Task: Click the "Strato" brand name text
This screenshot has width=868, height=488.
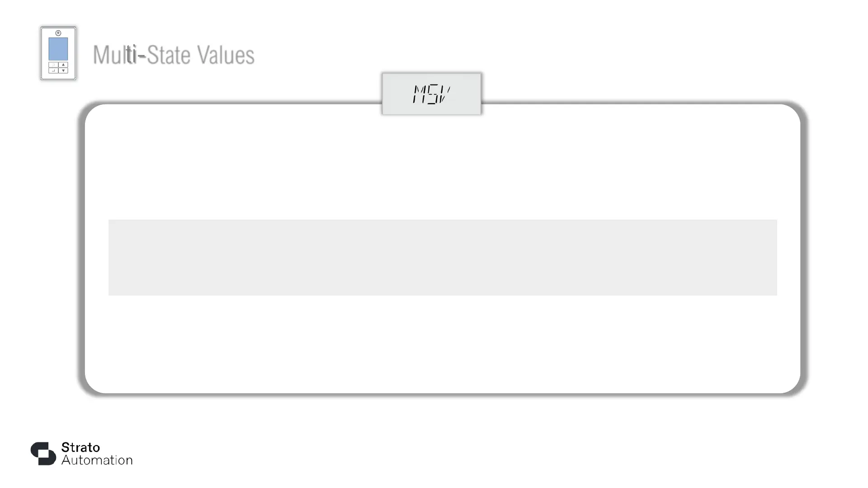Action: [x=80, y=447]
